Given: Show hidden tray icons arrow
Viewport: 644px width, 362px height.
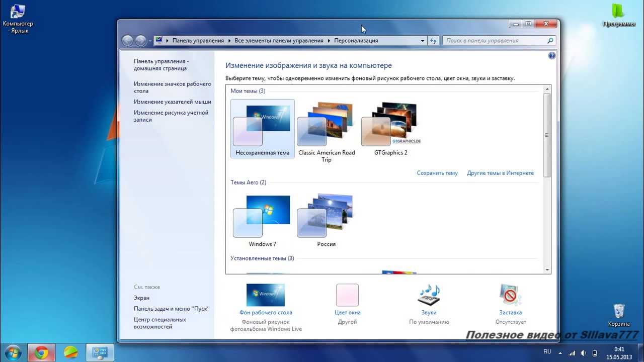Looking at the screenshot, I should 560,352.
